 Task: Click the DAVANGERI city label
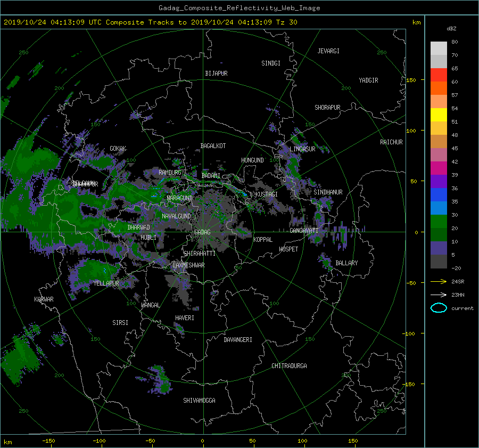pos(238,340)
